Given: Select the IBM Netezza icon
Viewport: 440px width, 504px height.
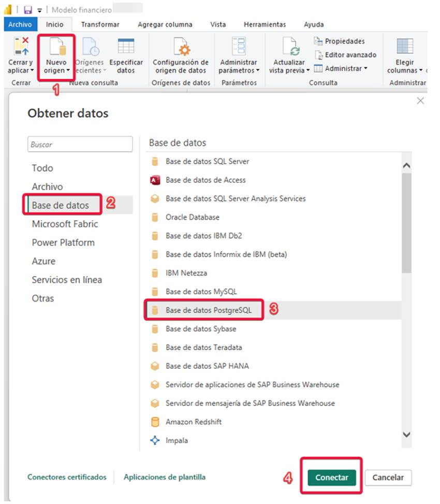Looking at the screenshot, I should point(155,273).
